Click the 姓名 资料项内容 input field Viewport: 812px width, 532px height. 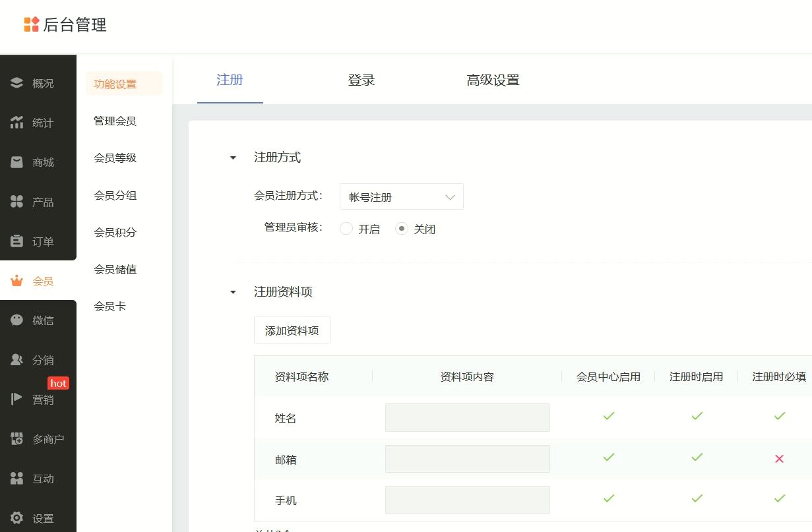tap(467, 418)
